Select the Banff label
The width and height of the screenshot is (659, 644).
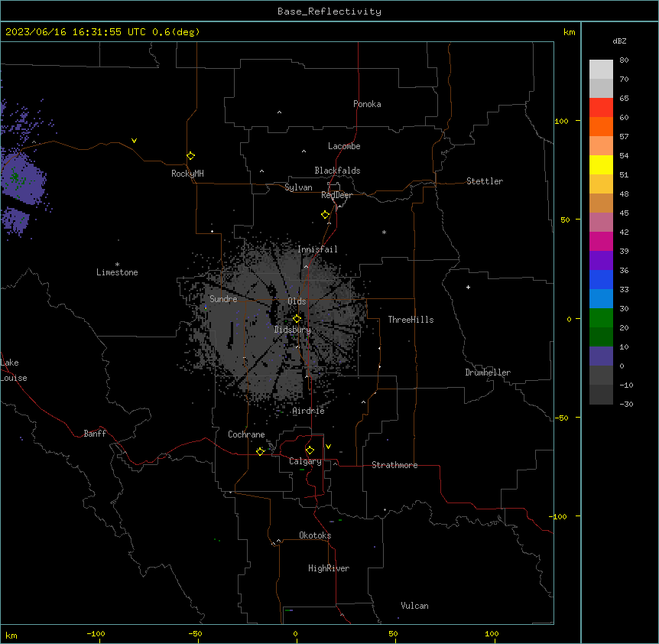click(95, 434)
